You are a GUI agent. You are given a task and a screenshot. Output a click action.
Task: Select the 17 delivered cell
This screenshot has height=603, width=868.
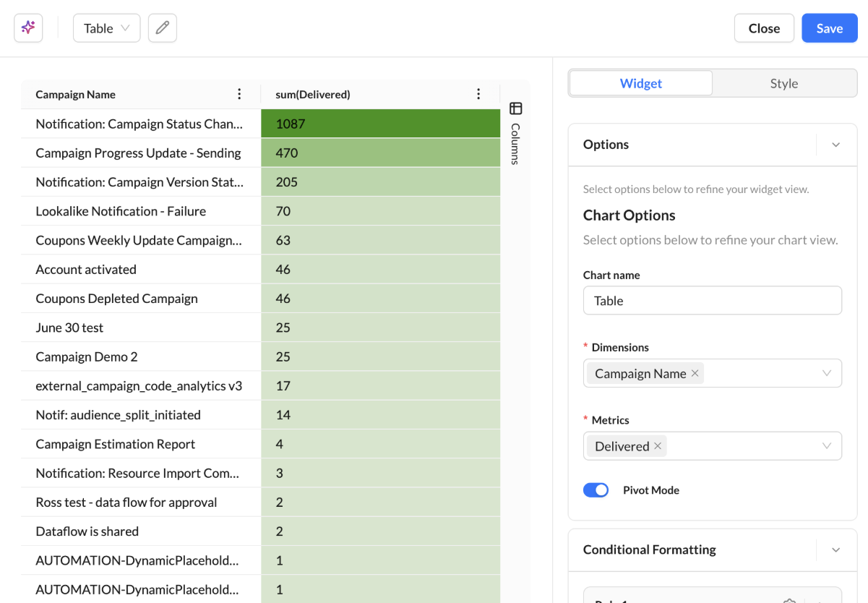381,385
